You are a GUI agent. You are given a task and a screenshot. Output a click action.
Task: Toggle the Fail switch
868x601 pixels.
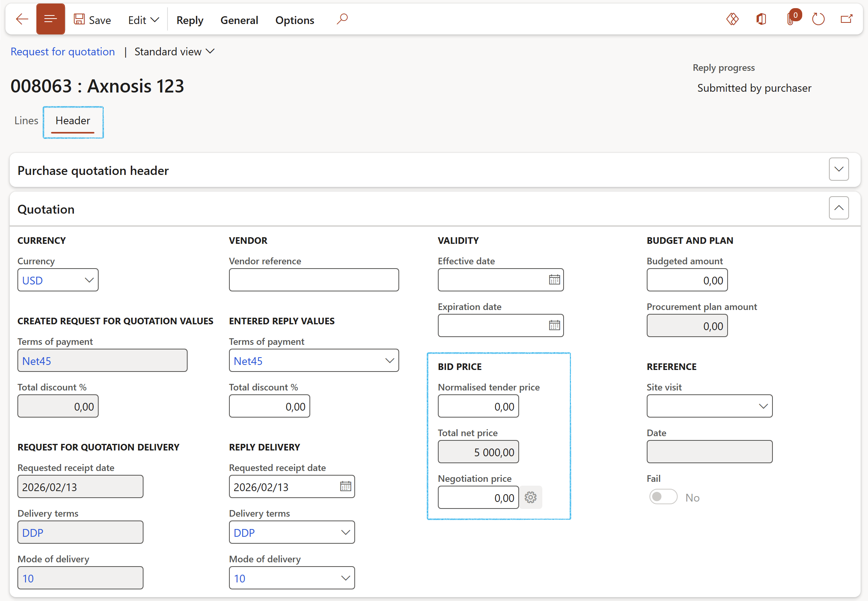663,497
